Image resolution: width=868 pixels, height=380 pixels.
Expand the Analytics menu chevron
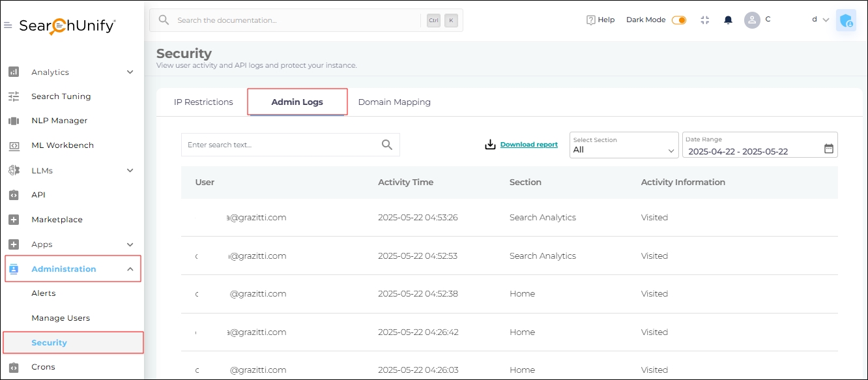click(130, 72)
